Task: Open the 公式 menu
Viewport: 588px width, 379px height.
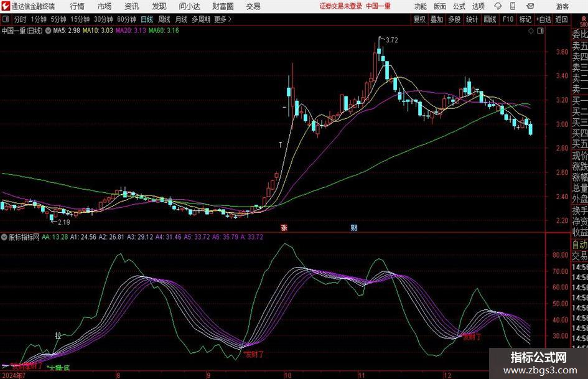Action: (459, 6)
